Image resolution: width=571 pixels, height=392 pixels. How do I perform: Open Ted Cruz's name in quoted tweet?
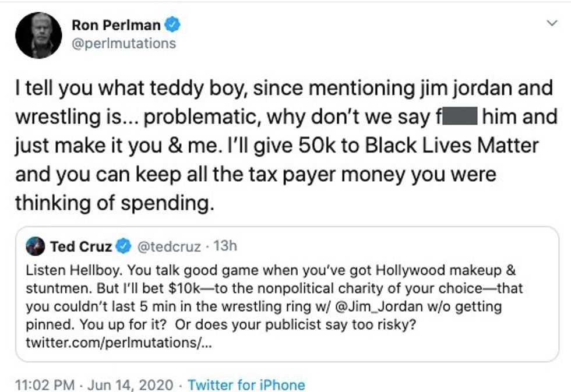[x=81, y=246]
